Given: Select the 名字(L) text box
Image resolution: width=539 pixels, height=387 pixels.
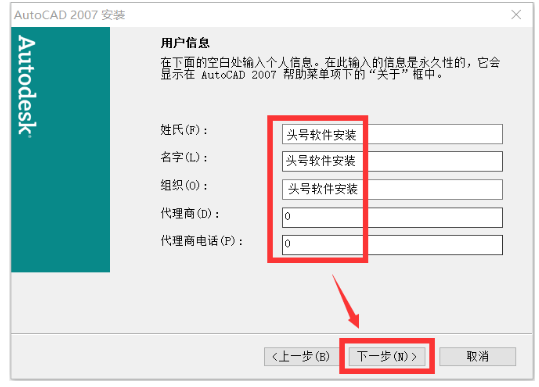Looking at the screenshot, I should (392, 161).
